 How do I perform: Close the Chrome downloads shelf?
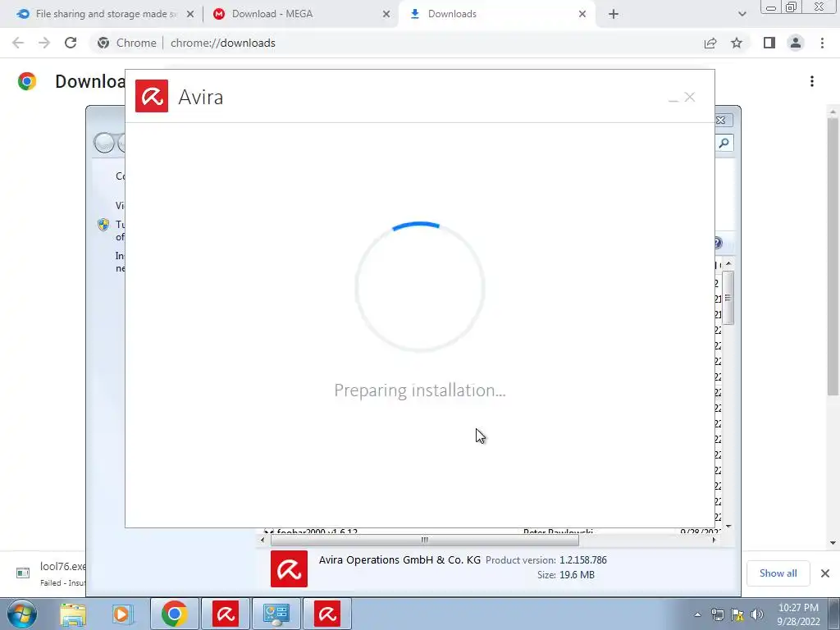pos(825,573)
